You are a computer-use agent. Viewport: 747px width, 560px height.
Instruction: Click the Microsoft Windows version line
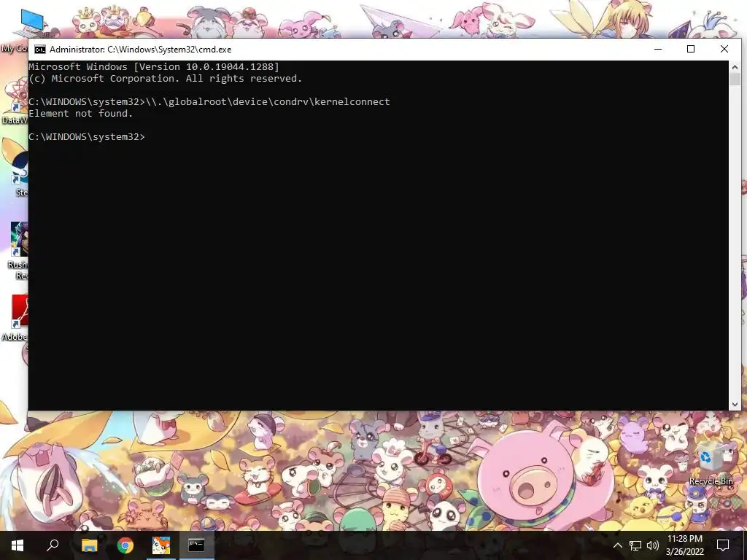point(154,66)
